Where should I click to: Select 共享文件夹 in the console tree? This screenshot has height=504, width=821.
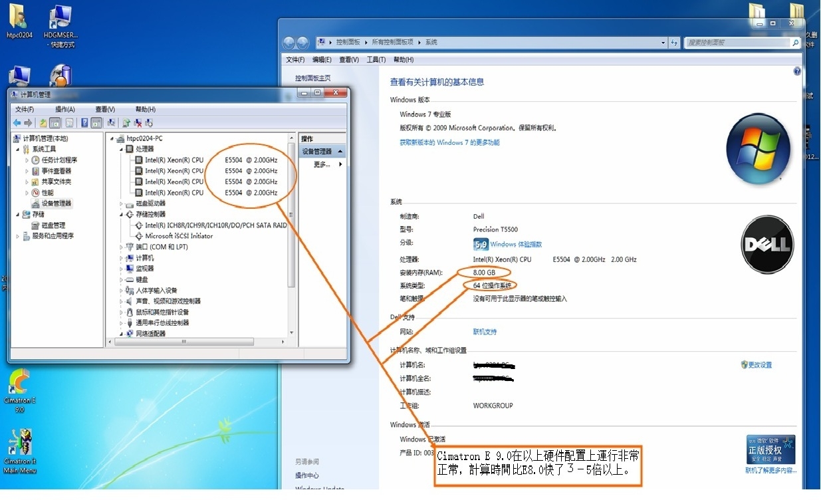point(57,182)
